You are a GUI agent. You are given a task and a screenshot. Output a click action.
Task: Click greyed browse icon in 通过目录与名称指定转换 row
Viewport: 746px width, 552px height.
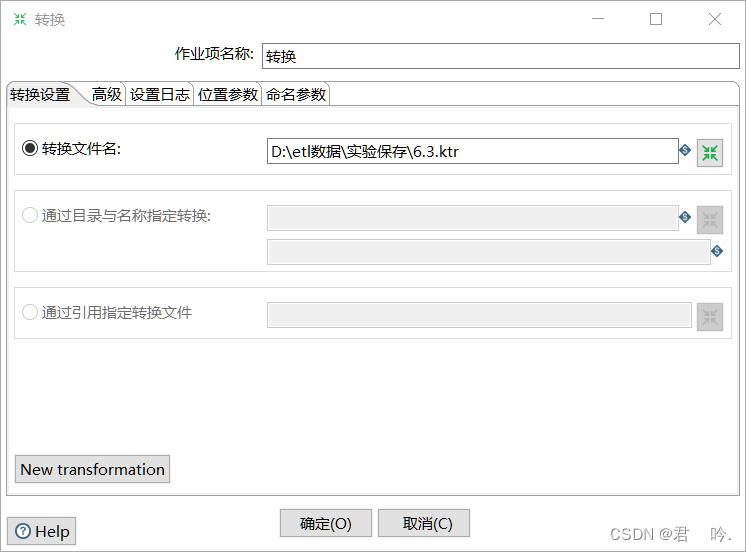coord(709,220)
